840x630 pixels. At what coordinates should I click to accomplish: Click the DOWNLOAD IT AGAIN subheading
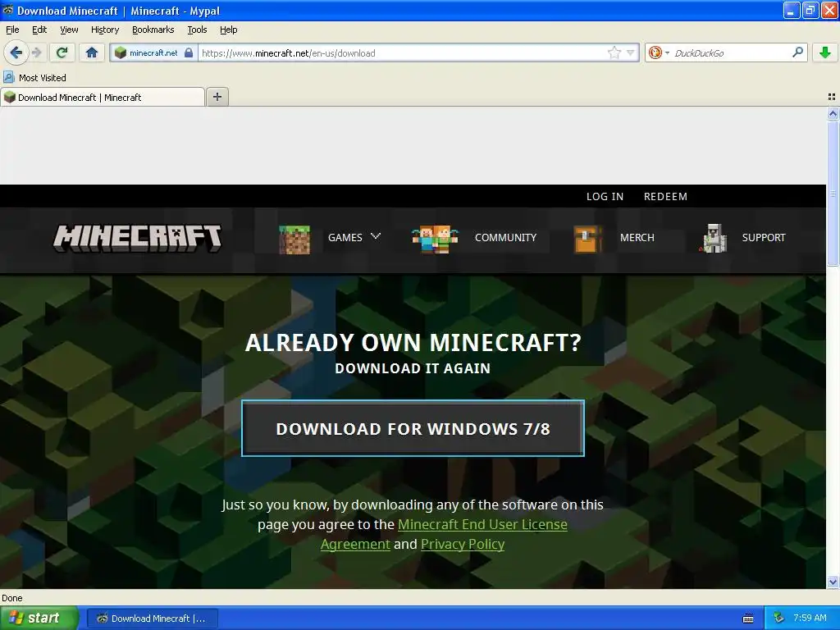[x=413, y=368]
